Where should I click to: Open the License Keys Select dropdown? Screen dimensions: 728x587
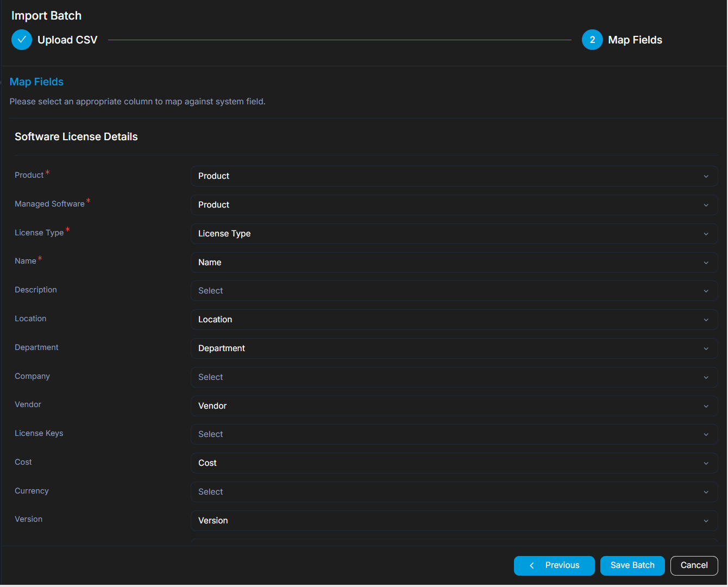pyautogui.click(x=454, y=434)
